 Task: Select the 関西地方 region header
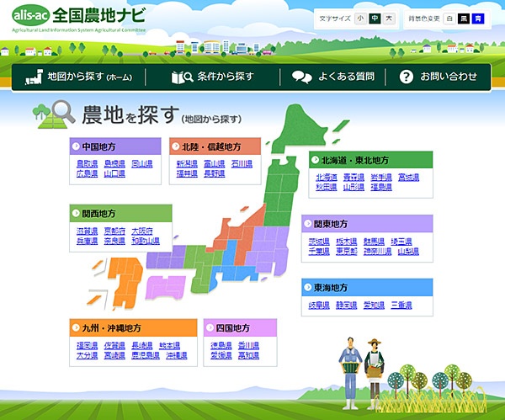pos(120,213)
